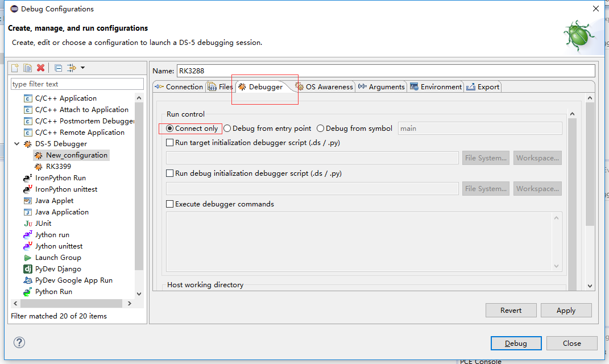Viewport: 609px width, 364px height.
Task: Click the tree vertical scrollbar thumb
Action: pos(139,187)
